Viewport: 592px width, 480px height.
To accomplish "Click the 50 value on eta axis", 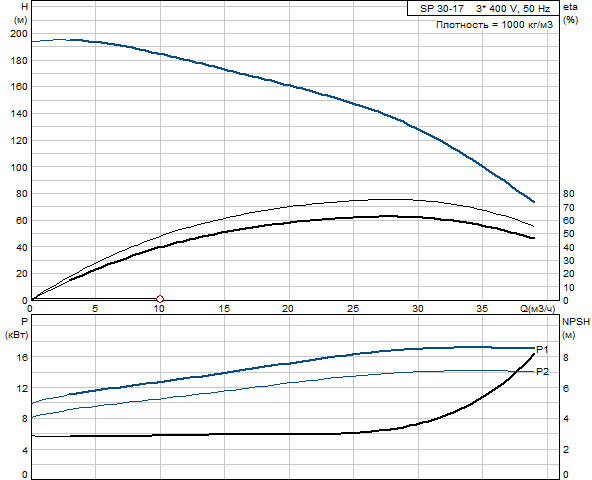I will pos(569,234).
